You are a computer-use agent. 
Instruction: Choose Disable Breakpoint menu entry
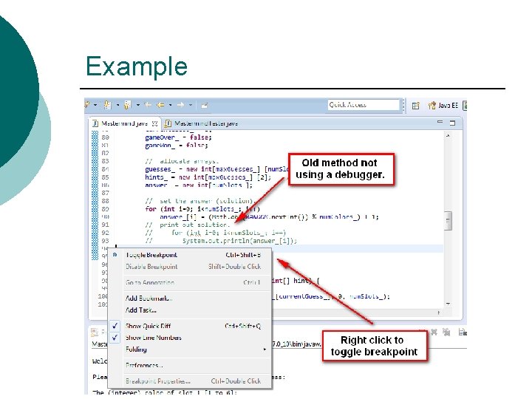(190, 267)
